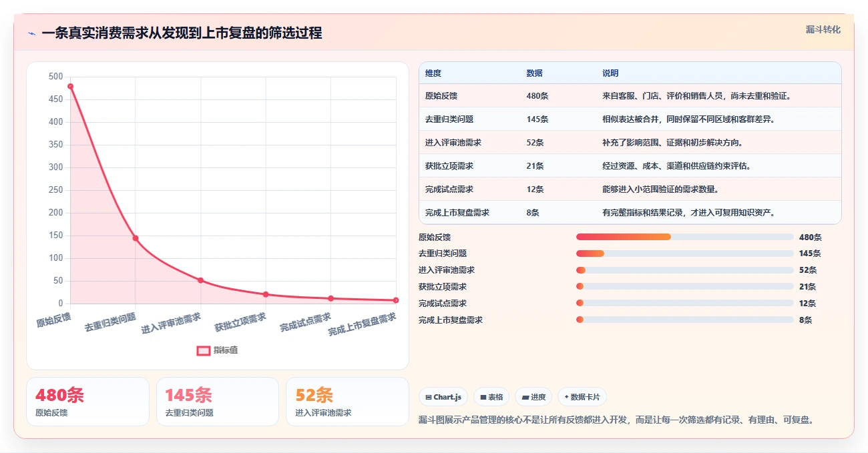Click the lightning icon beside the title
Viewport: 868px width, 453px height.
coord(32,33)
